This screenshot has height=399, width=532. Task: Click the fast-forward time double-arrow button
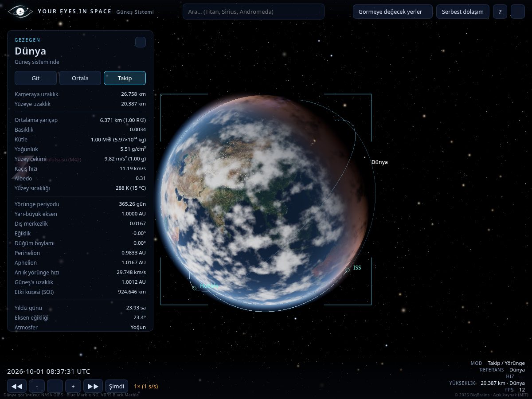tap(93, 386)
